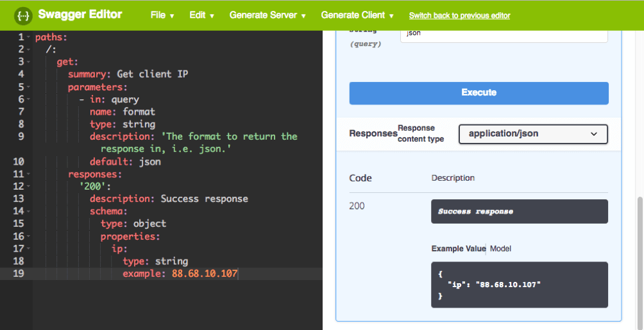Open the File menu
This screenshot has width=644, height=330.
point(162,15)
